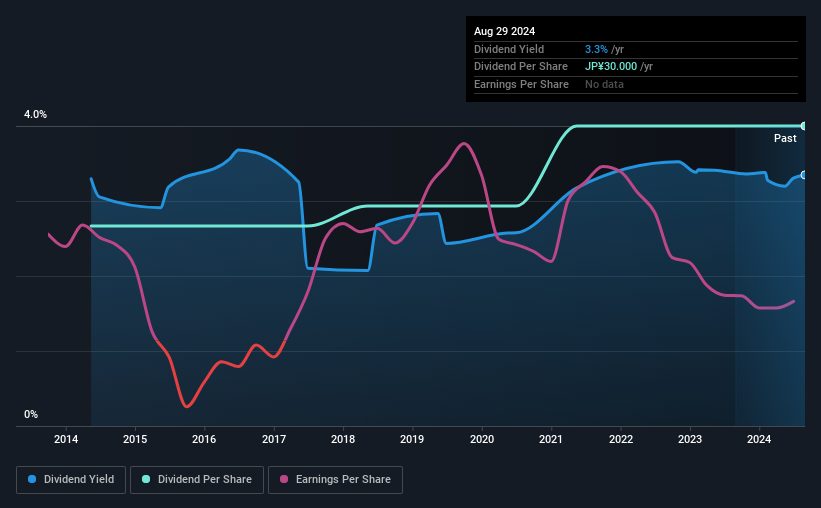Viewport: 821px width, 508px height.
Task: Click the 3.3% Dividend Yield value in tooltip
Action: click(x=596, y=49)
